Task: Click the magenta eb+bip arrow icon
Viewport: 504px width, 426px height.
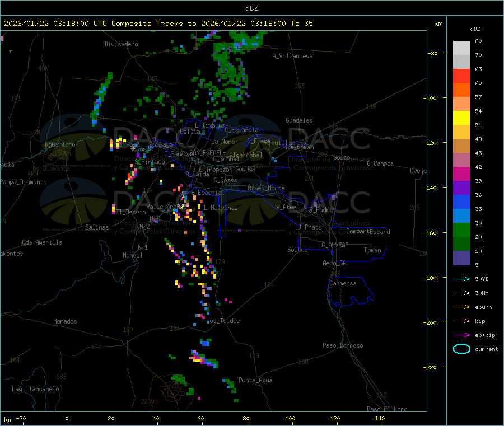Action: 461,335
